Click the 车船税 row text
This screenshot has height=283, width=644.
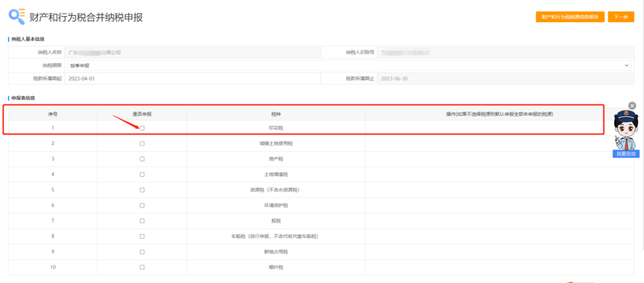point(275,236)
